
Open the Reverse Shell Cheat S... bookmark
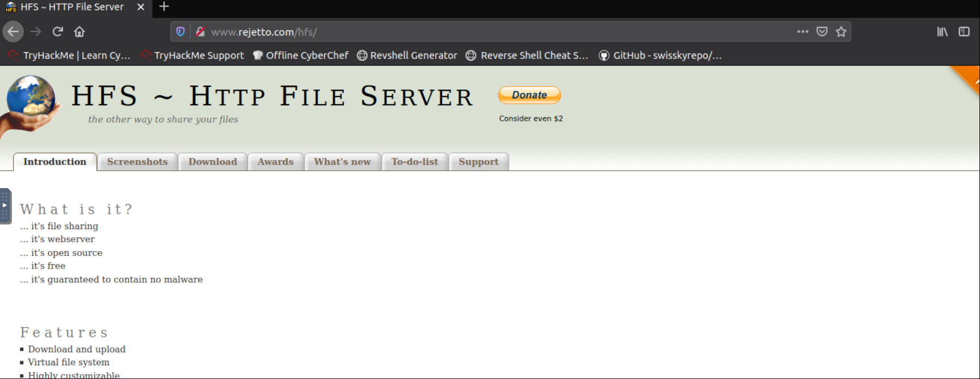point(527,55)
